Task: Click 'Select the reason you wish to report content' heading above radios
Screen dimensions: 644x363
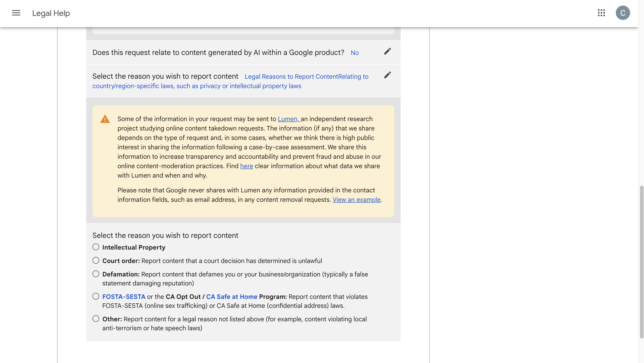Action: [x=165, y=235]
